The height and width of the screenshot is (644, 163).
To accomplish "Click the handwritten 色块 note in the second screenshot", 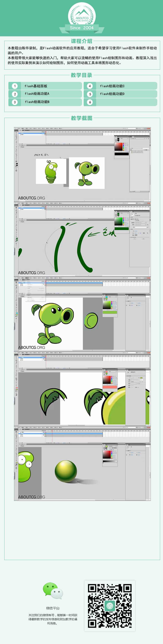I will tap(109, 232).
